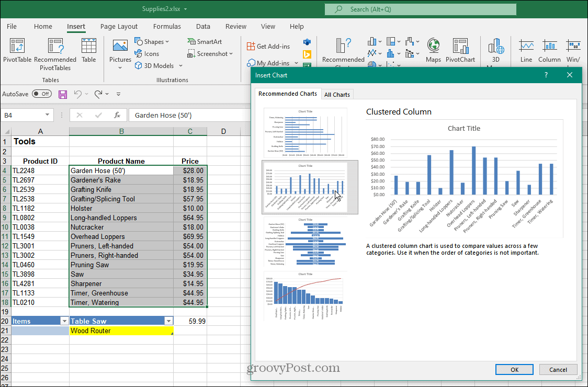The width and height of the screenshot is (588, 387).
Task: Click the Search (Alt+Q) box
Action: point(421,9)
